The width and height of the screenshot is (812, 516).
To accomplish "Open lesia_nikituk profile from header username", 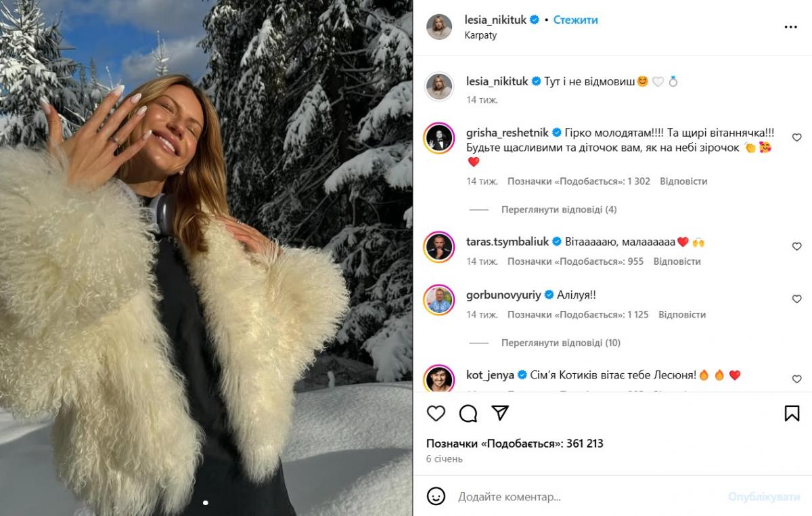I will coord(496,20).
